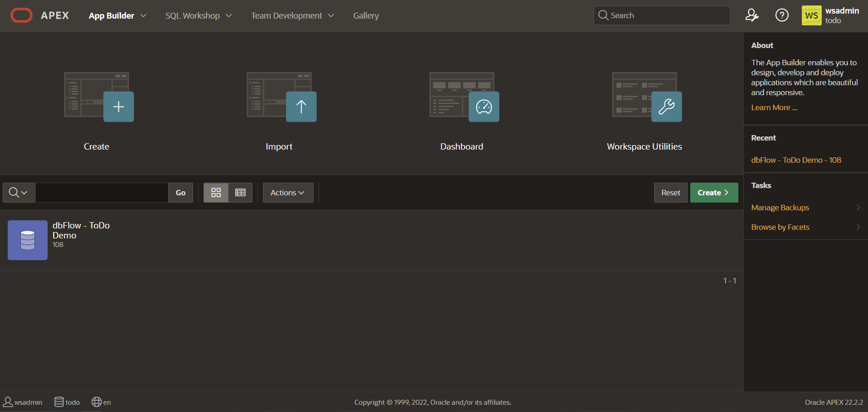The image size is (868, 412).
Task: Click the Create tile label
Action: coord(97,146)
